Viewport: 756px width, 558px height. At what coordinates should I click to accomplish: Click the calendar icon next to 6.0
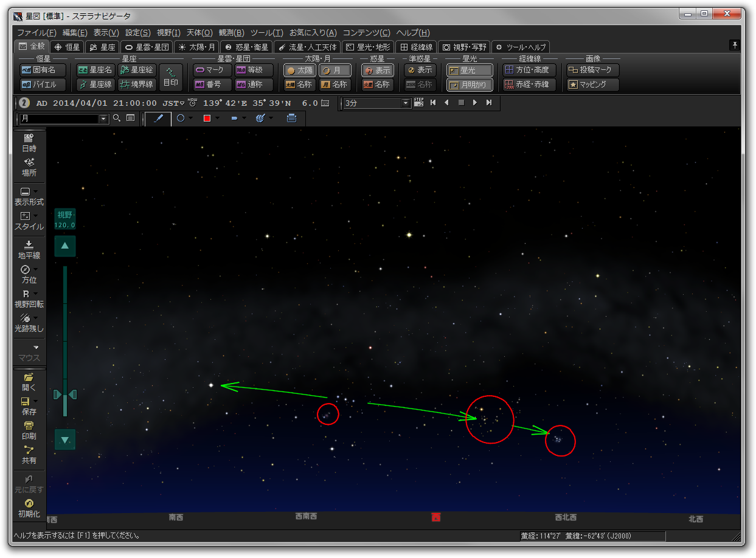[x=325, y=103]
